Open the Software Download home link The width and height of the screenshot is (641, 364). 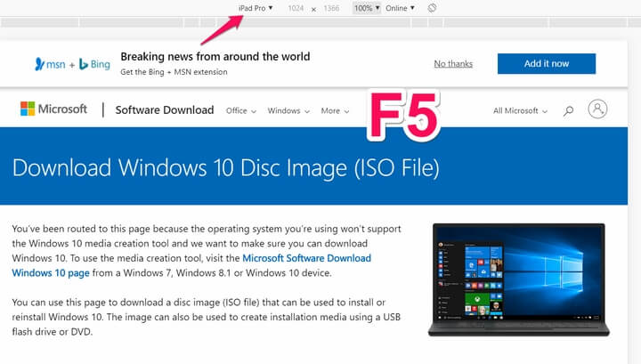(x=165, y=109)
